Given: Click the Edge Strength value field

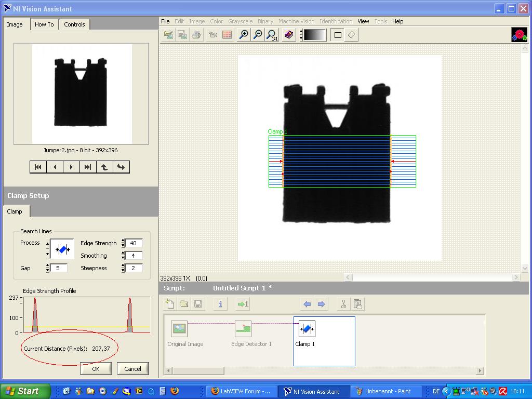Looking at the screenshot, I should [x=134, y=243].
